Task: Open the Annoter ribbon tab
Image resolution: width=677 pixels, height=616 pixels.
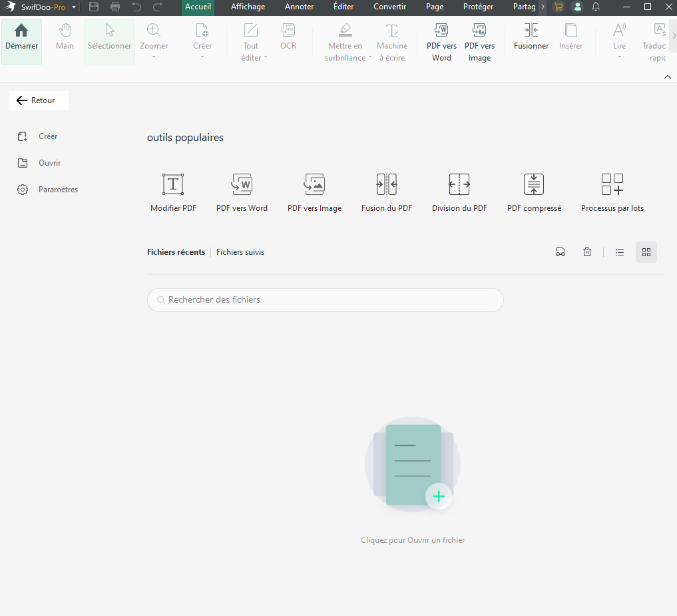Action: (299, 7)
